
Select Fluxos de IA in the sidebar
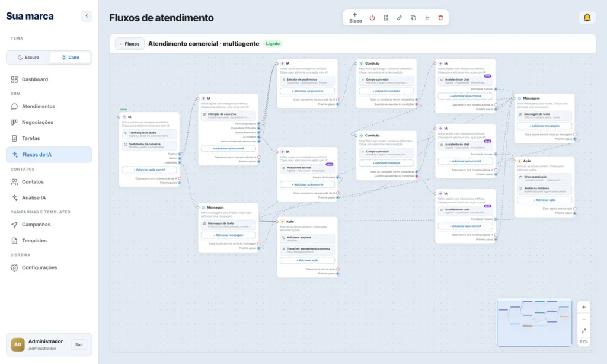pyautogui.click(x=49, y=155)
